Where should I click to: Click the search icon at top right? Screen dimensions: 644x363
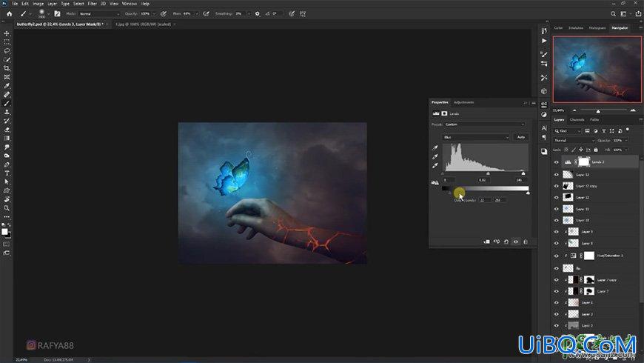click(x=613, y=13)
